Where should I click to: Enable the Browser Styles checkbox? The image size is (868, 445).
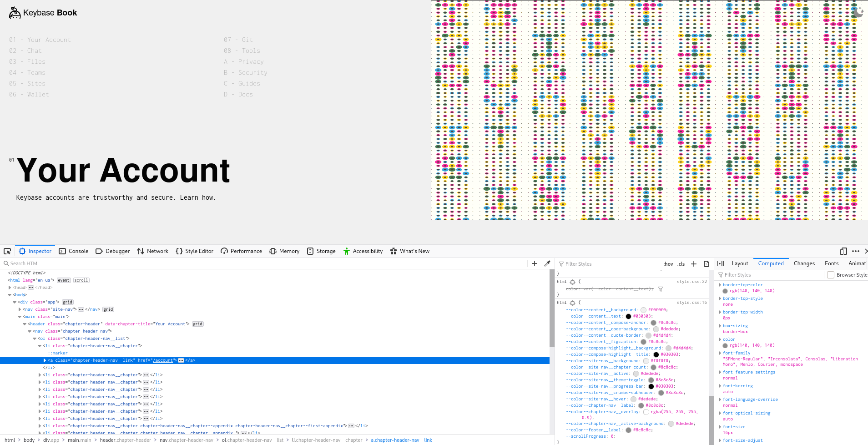pyautogui.click(x=831, y=275)
